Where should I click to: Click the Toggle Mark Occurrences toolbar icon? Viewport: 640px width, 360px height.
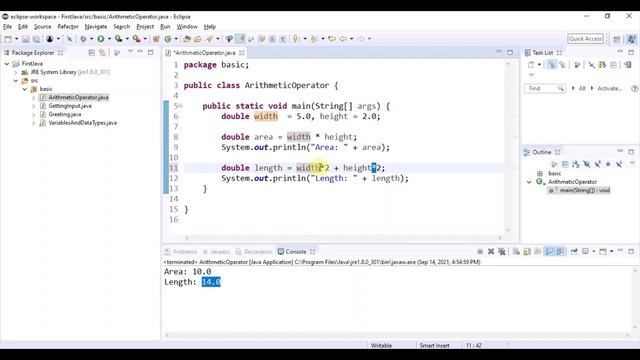(241, 39)
